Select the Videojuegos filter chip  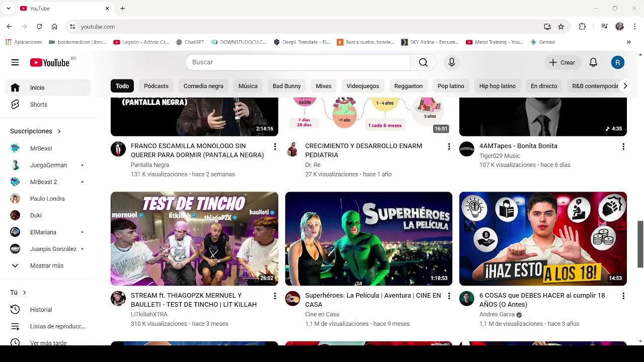click(363, 86)
